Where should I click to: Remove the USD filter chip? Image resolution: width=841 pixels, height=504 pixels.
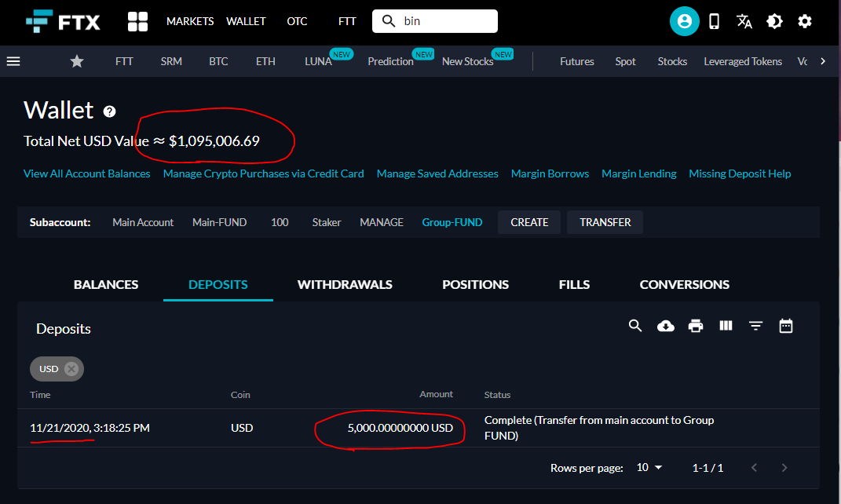(71, 369)
